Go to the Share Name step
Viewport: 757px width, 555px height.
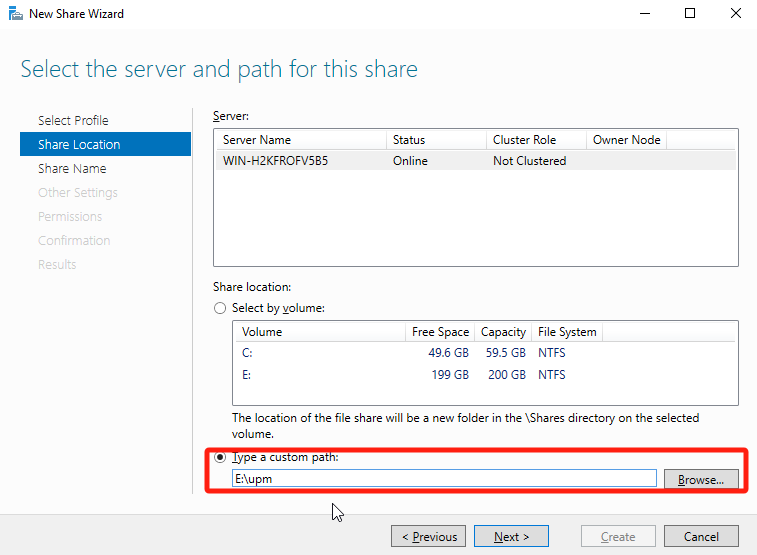(72, 169)
